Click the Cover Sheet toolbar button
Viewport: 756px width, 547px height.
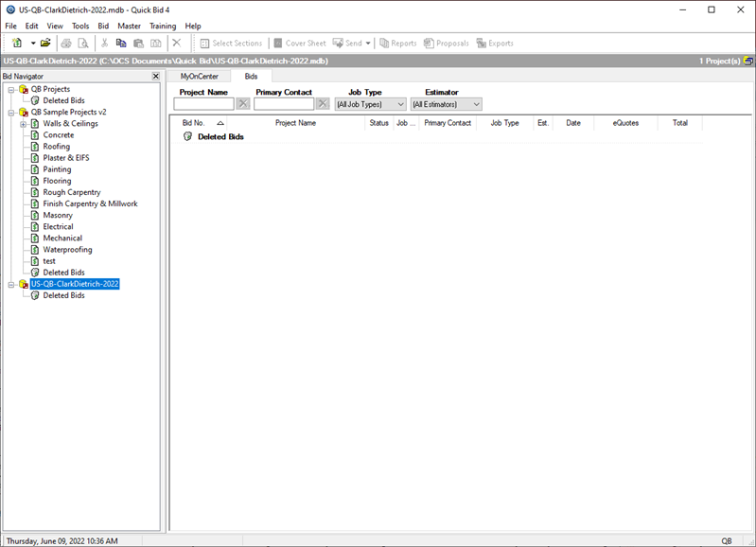pyautogui.click(x=300, y=44)
